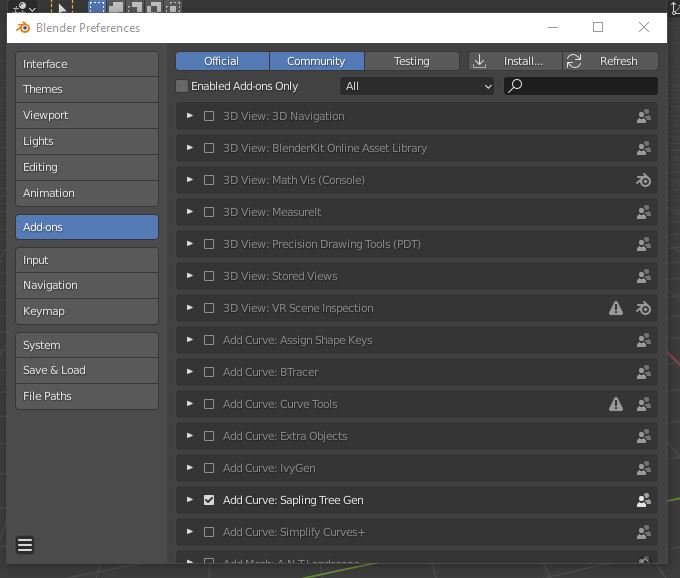
Task: Select the highlighted Add-ons section
Action: pyautogui.click(x=87, y=227)
